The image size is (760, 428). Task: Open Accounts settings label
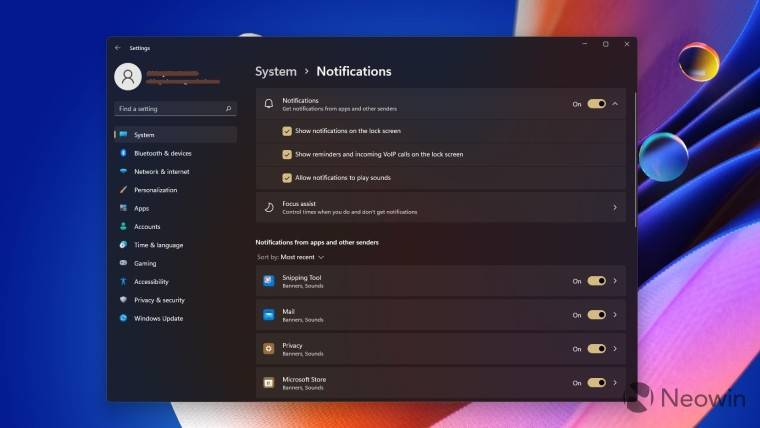point(147,227)
